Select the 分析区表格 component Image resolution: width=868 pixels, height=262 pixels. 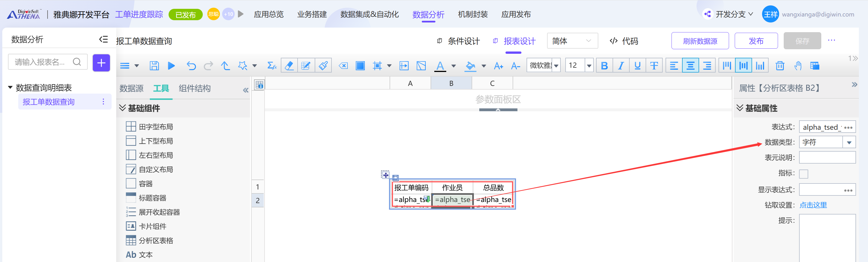click(x=150, y=240)
